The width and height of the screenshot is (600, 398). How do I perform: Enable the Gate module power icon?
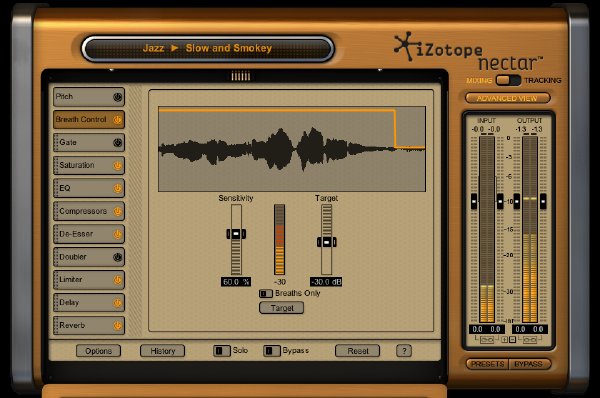coord(117,143)
